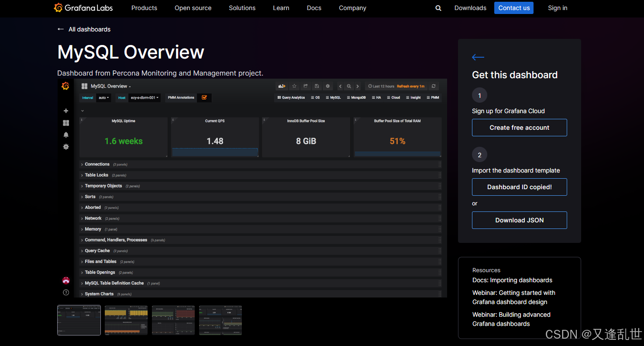Click the drag handle of the Memory row

440,229
